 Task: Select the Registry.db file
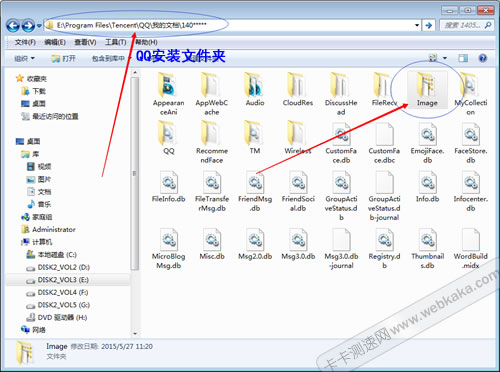point(384,249)
